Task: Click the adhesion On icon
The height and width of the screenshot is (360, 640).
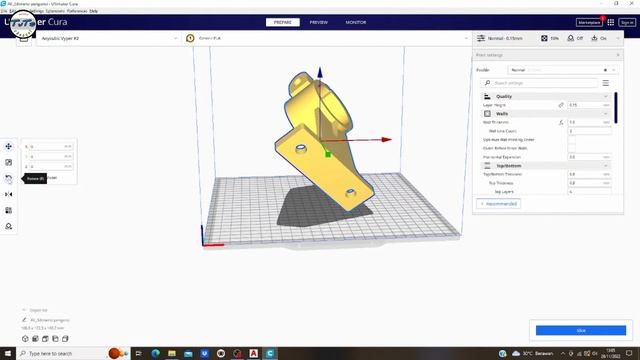Action: click(x=594, y=38)
